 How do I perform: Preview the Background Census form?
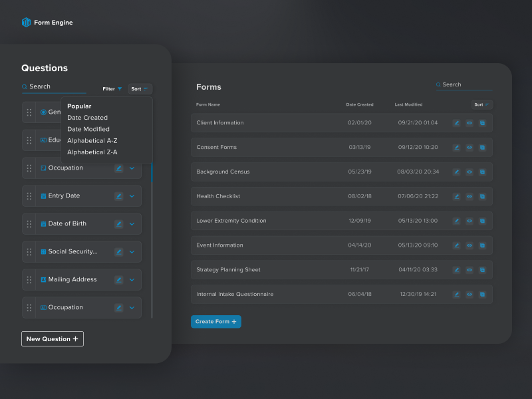point(469,172)
